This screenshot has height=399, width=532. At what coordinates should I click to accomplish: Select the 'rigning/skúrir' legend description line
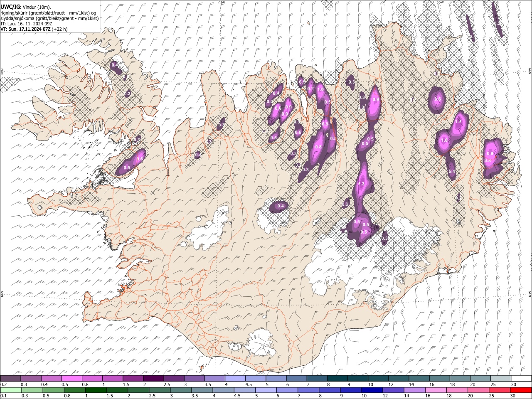tap(48, 12)
